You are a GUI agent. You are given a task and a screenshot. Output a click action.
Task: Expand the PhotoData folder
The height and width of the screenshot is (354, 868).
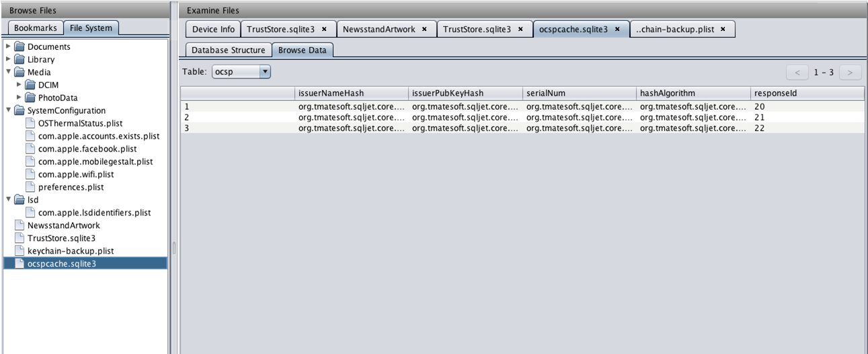(x=19, y=98)
